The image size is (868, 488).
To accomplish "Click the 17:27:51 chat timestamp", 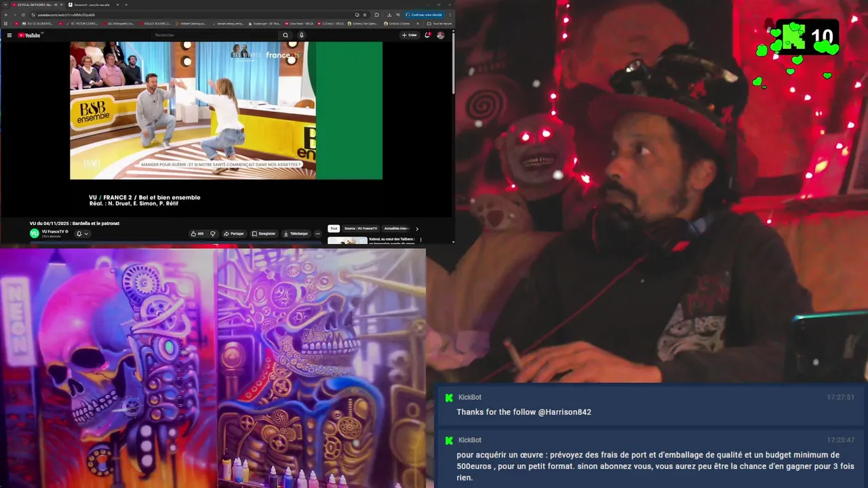I will click(x=840, y=397).
